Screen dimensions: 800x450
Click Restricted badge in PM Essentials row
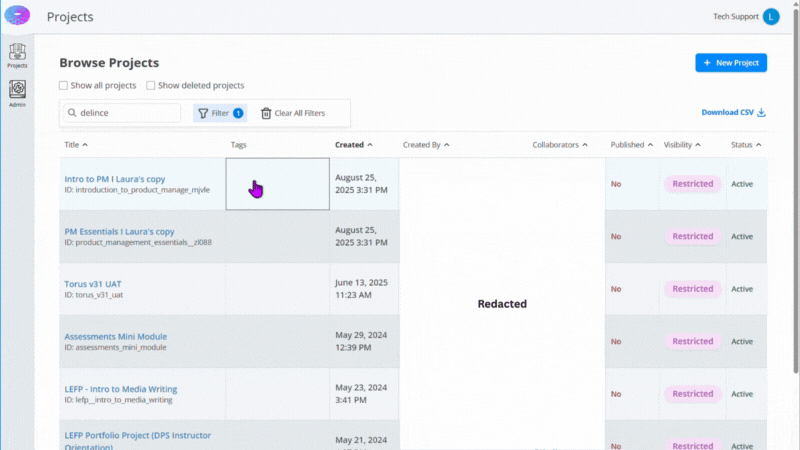692,236
